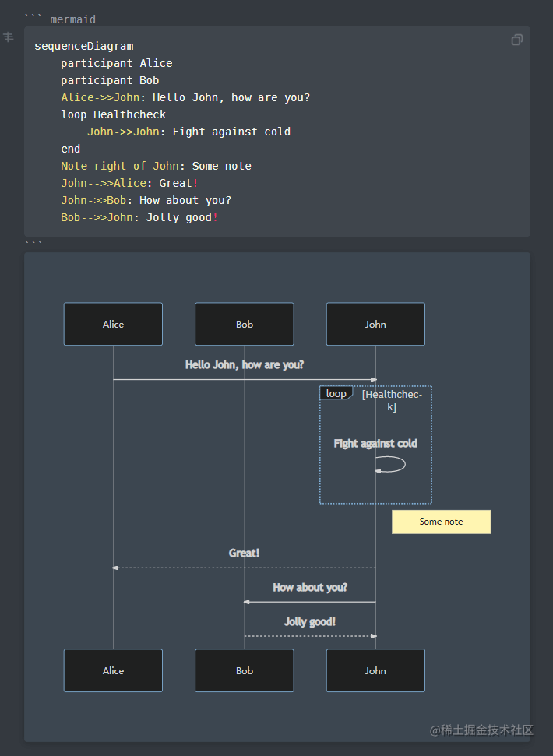Click the 'participant Alice' code line
The image size is (553, 756).
point(117,63)
